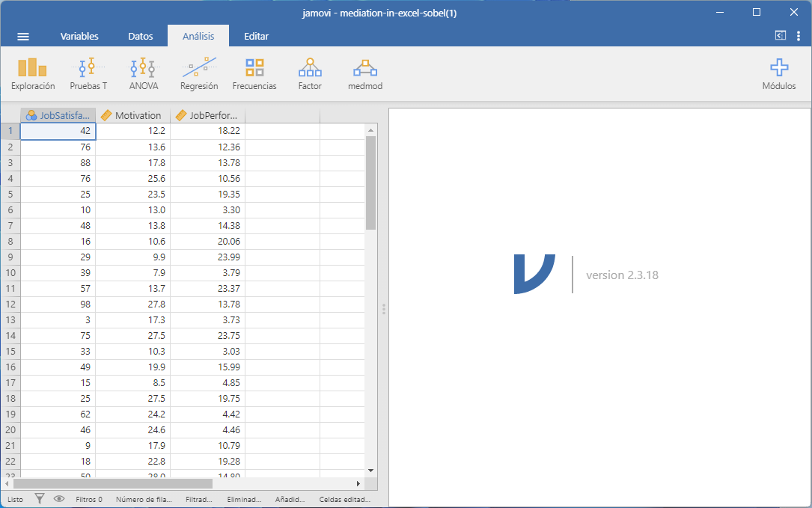
Task: Switch to the Variables tab
Action: coord(79,36)
